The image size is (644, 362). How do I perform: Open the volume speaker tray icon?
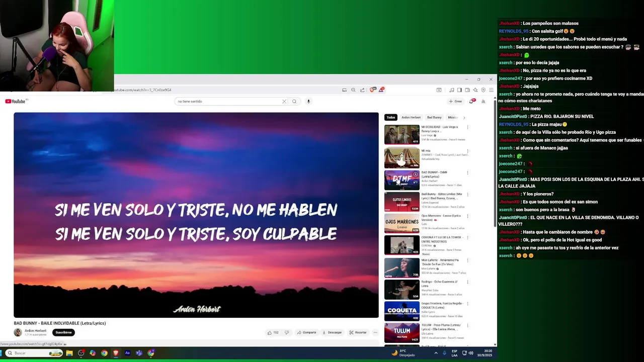coord(471,353)
